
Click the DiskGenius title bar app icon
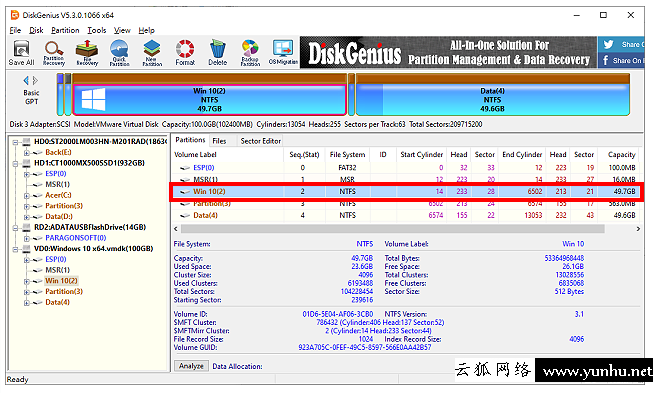pyautogui.click(x=15, y=15)
